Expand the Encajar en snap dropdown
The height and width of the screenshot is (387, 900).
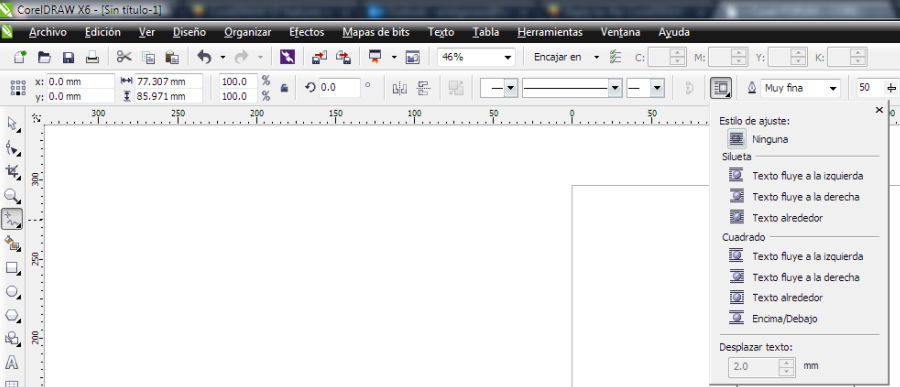[x=596, y=57]
